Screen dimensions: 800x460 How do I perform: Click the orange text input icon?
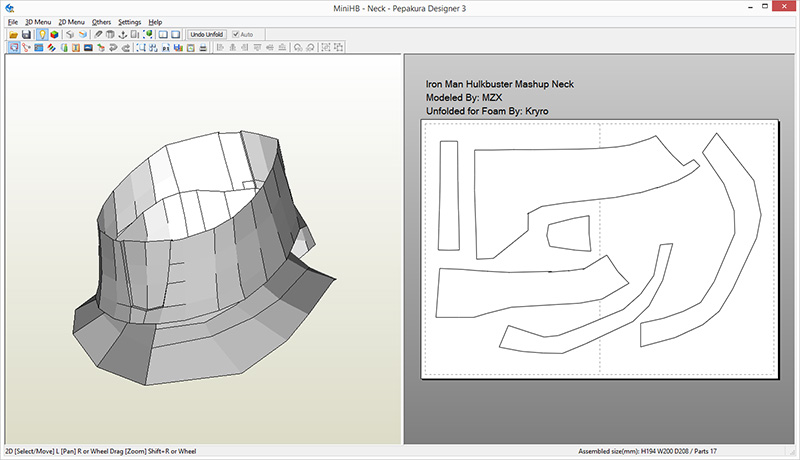pyautogui.click(x=76, y=47)
